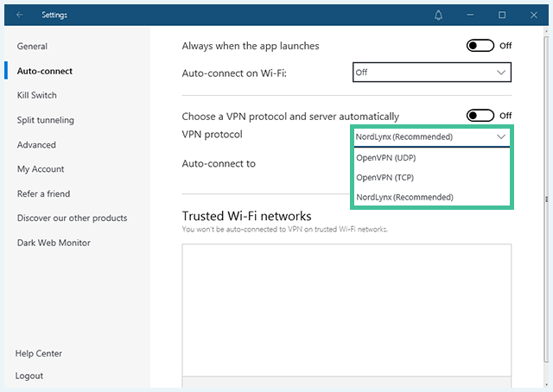Click the Auto-connect to label
This screenshot has width=553, height=392.
click(219, 163)
